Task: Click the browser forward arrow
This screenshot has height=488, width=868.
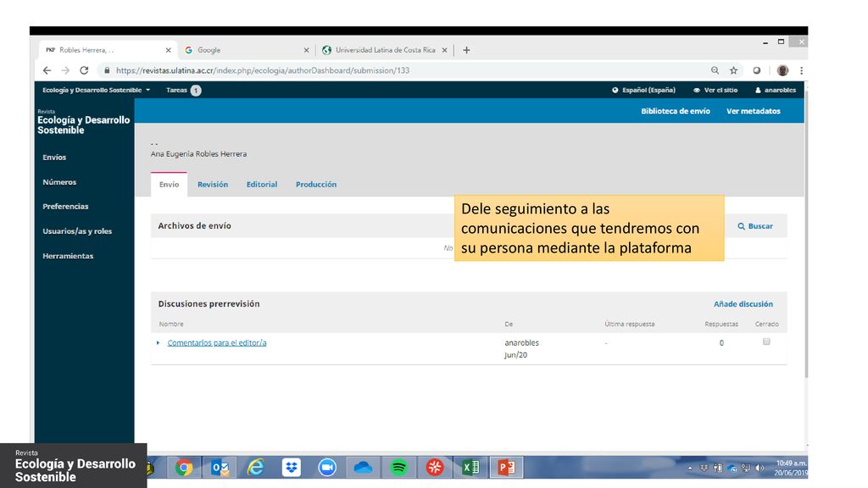Action: tap(65, 70)
